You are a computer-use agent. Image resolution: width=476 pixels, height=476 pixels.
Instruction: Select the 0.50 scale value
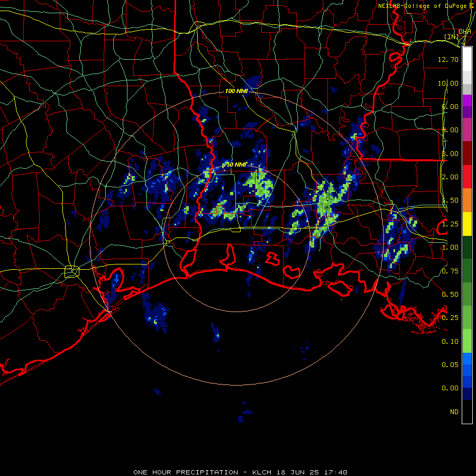450,295
